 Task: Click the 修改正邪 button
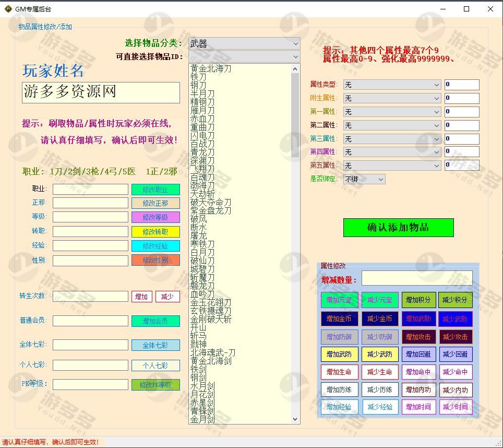[x=155, y=203]
